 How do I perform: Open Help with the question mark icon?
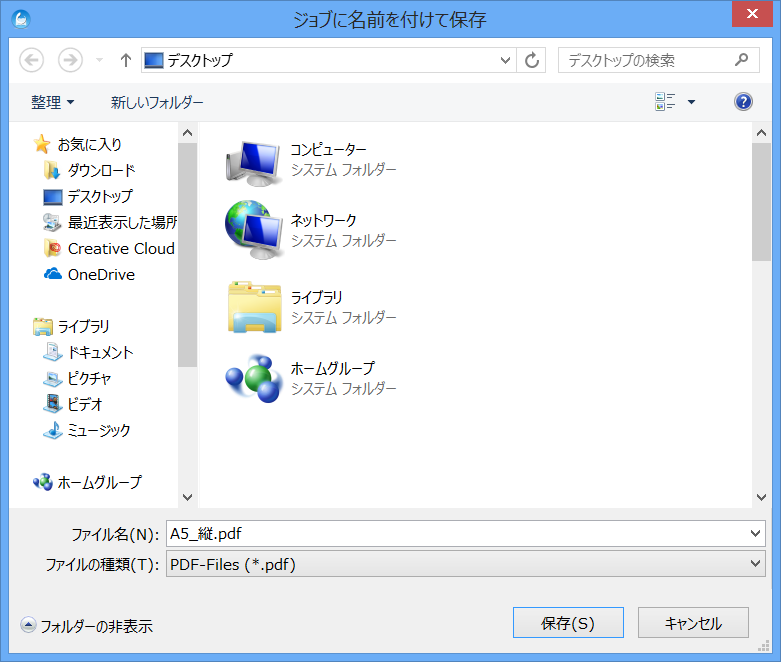(743, 102)
